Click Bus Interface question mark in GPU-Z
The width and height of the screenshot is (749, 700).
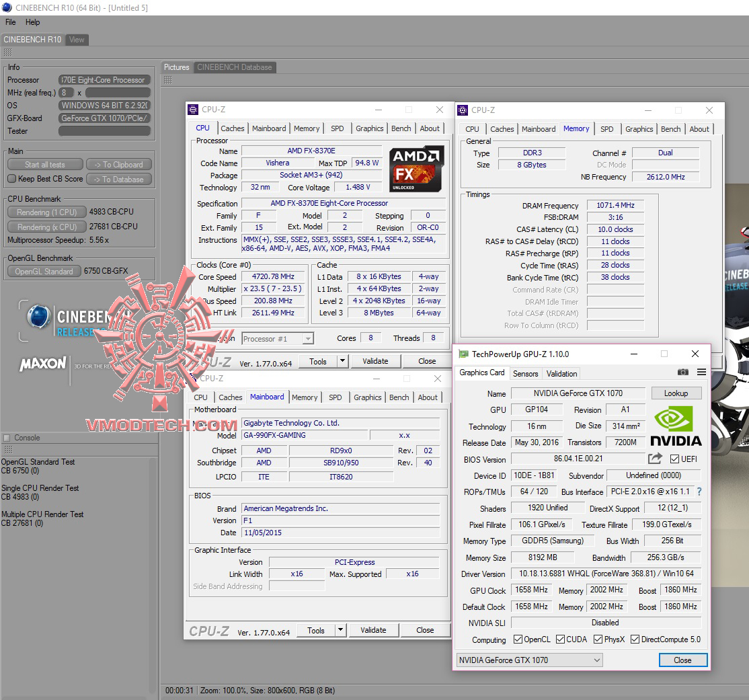tap(699, 492)
